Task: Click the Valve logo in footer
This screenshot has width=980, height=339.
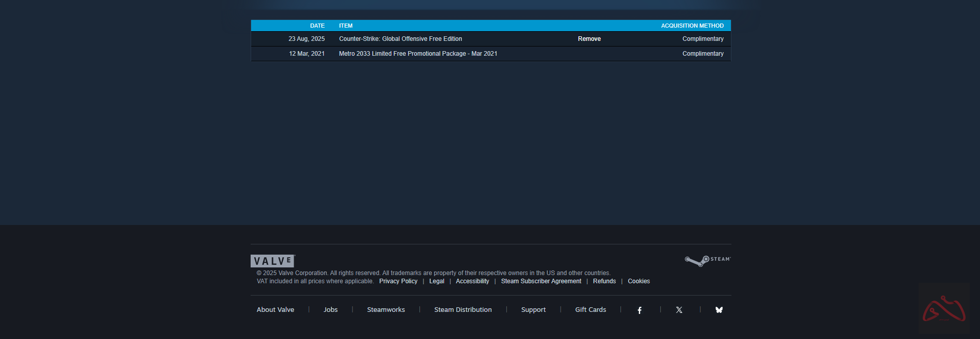Action: click(273, 261)
